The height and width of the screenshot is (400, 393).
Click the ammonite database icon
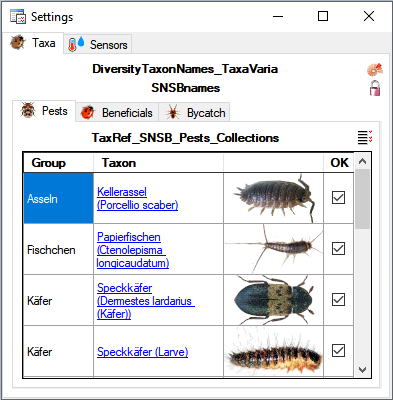375,70
